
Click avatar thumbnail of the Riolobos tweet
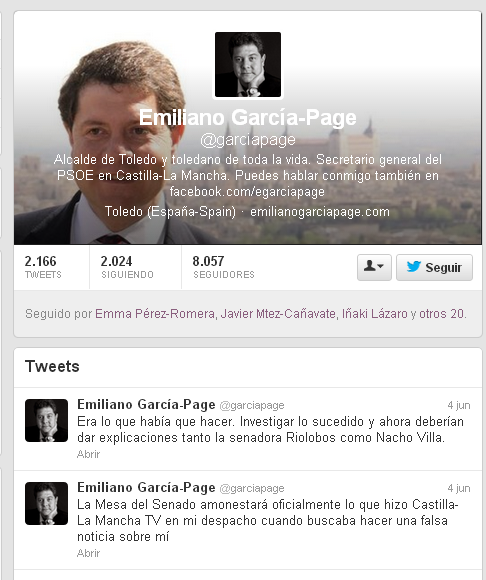tap(46, 421)
